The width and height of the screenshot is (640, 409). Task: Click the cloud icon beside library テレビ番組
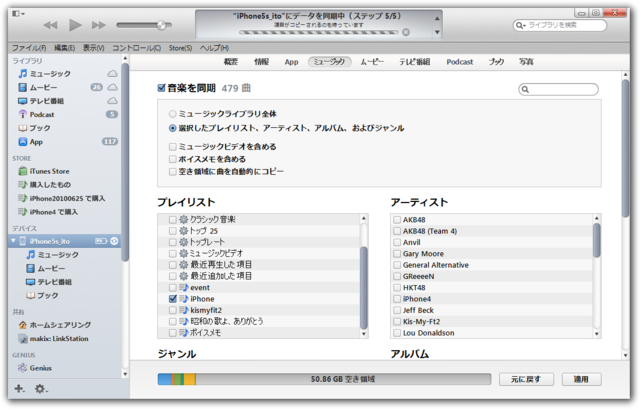pyautogui.click(x=112, y=101)
